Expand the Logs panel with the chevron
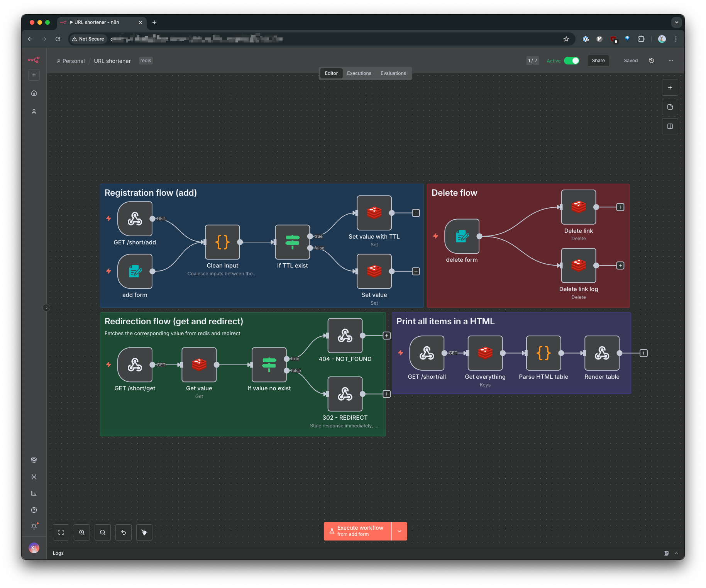Viewport: 706px width, 588px height. click(676, 553)
